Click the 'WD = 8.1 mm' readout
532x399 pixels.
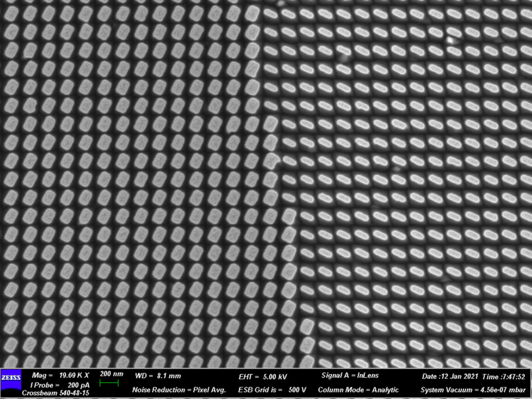pos(158,376)
